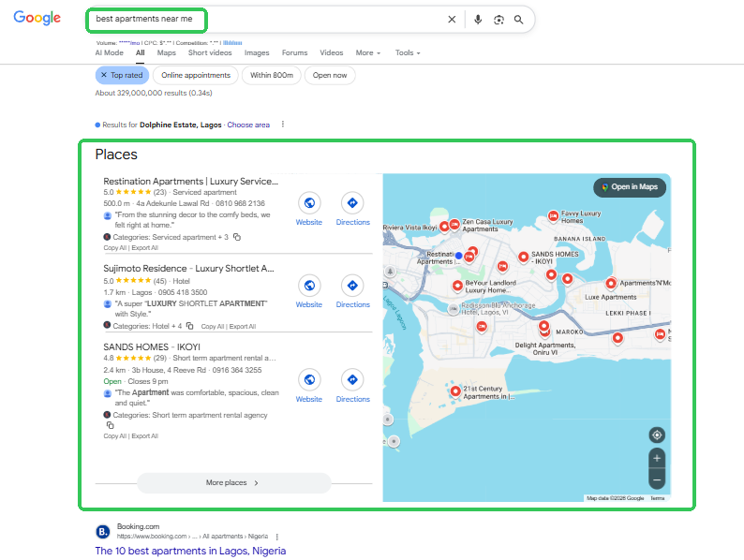Open 10 best apartments in Lagos result
The height and width of the screenshot is (560, 744).
click(x=190, y=551)
